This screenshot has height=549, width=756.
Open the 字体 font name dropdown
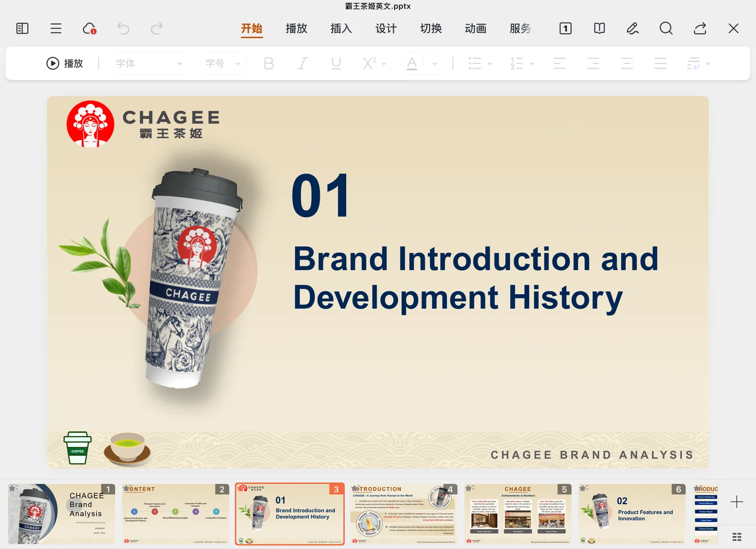pos(148,64)
